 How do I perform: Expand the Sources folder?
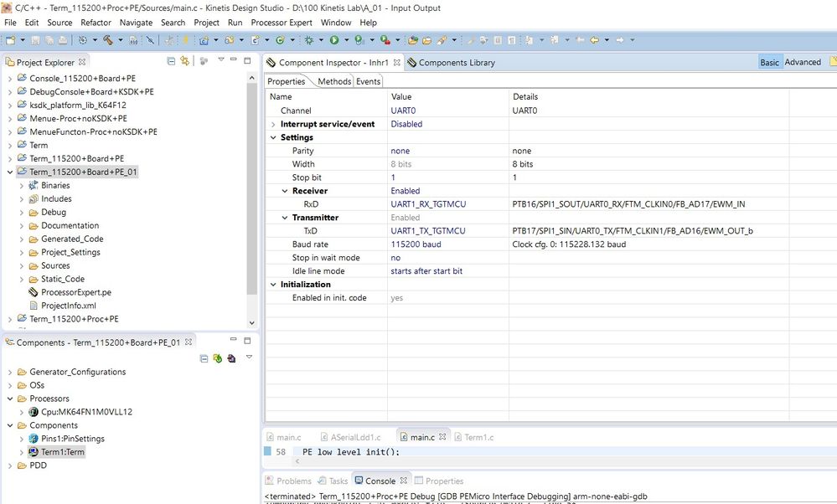(x=22, y=265)
